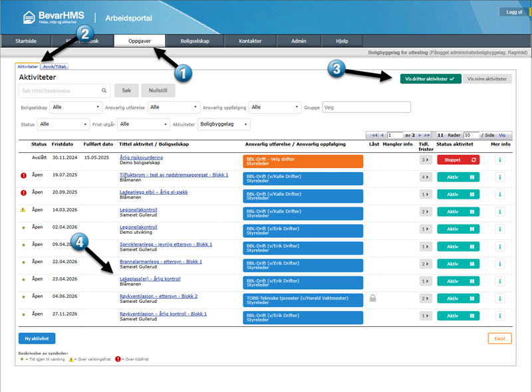Toggle Vis mine aktiviteter filter
The image size is (532, 392).
click(x=487, y=78)
